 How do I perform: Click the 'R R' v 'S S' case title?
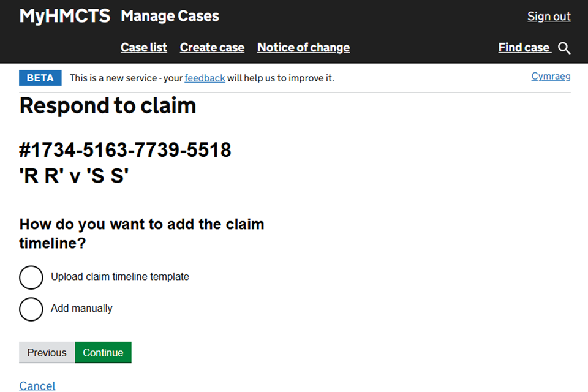pos(74,176)
